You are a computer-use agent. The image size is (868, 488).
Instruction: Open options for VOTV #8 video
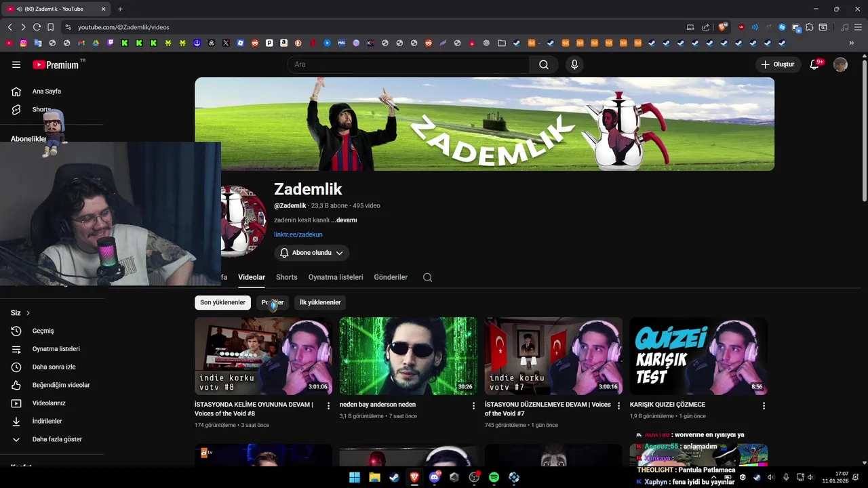point(329,405)
